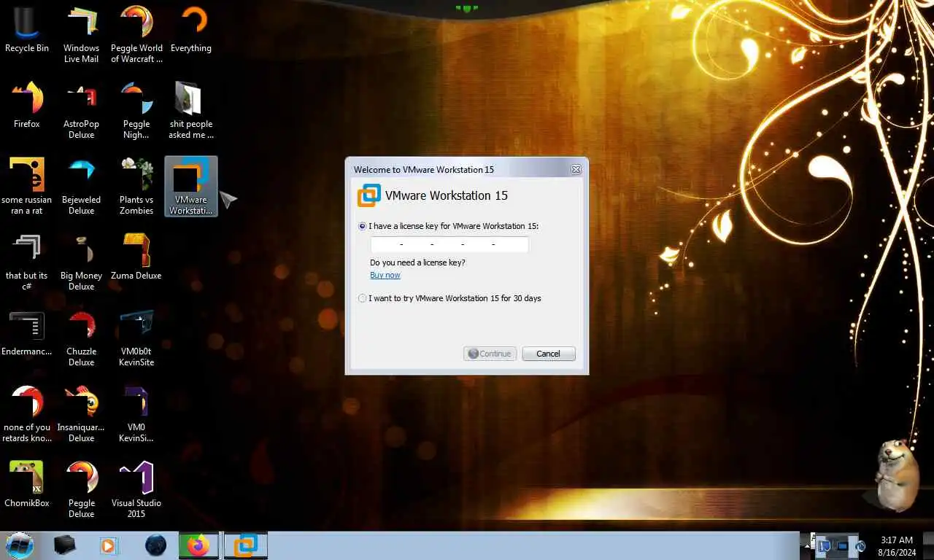934x560 pixels.
Task: Select the Endermanch desktop icon
Action: (27, 333)
